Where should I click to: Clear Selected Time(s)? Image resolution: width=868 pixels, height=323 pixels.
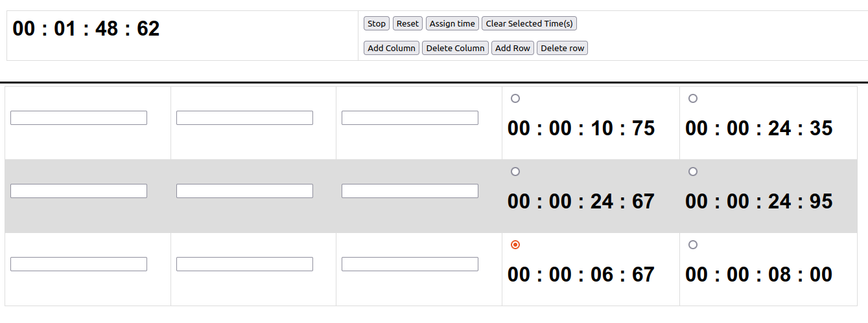pyautogui.click(x=530, y=23)
